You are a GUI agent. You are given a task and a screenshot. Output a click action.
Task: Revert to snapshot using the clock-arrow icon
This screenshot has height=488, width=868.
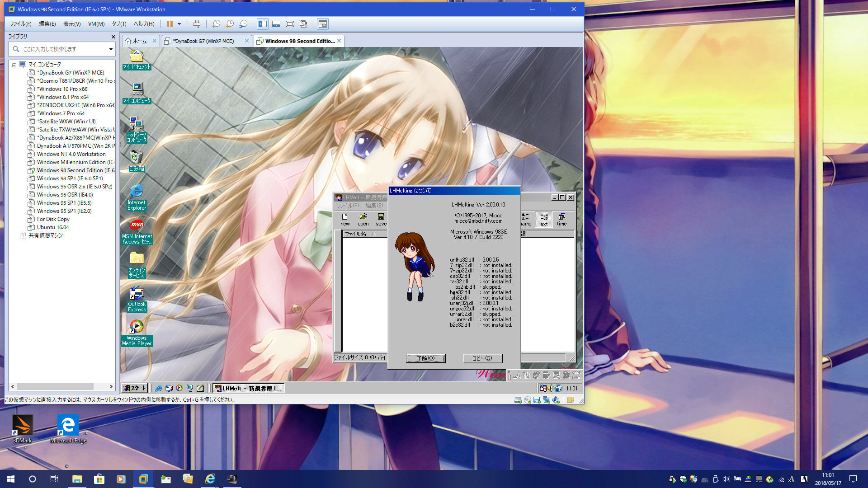coord(230,24)
